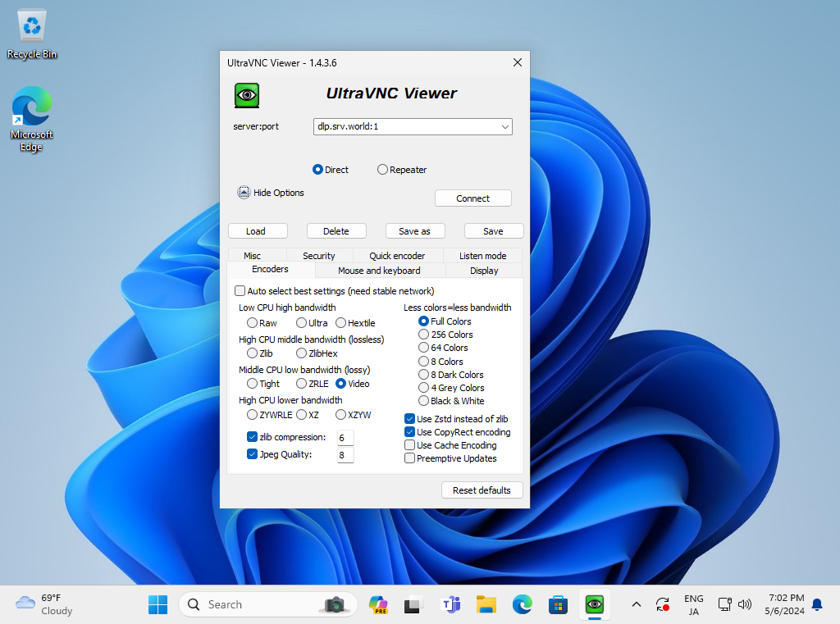Screen dimensions: 840x624
Task: Switch the ENG JA input language indicator
Action: pyautogui.click(x=694, y=604)
